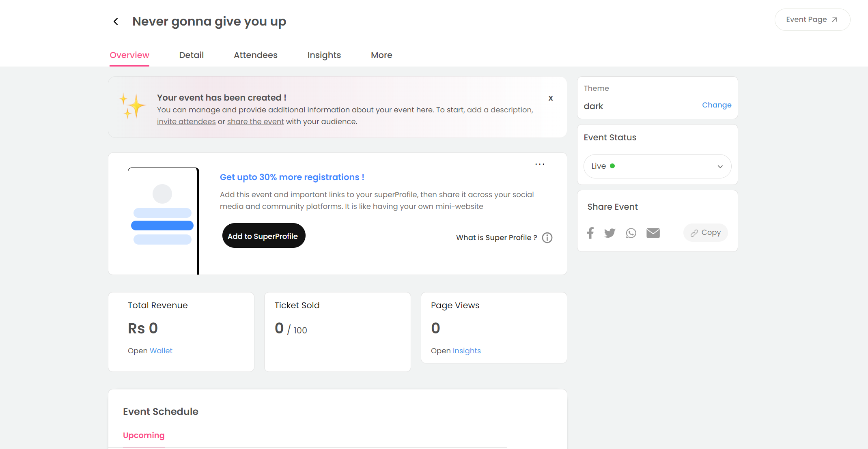Viewport: 868px width, 449px height.
Task: Copy the event share link
Action: (706, 233)
